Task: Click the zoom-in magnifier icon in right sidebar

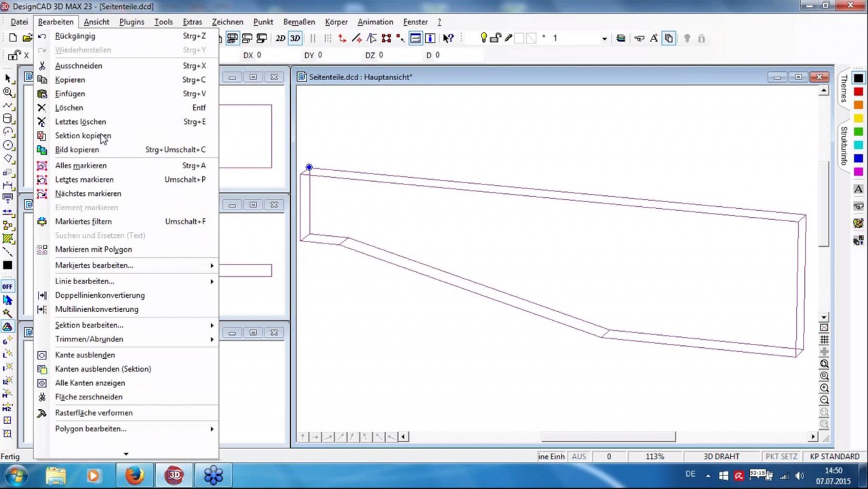Action: 824,387
